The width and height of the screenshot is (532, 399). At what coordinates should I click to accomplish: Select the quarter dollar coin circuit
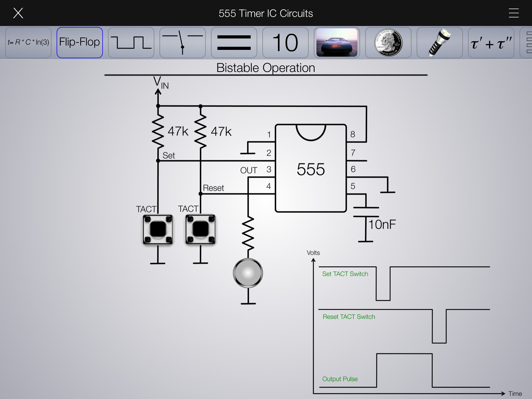coord(388,43)
